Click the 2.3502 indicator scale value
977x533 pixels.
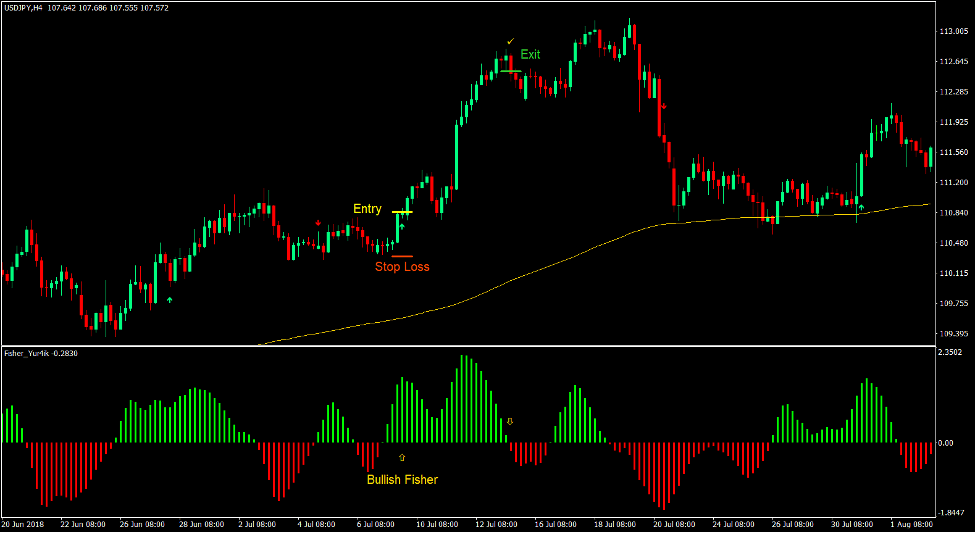(950, 352)
